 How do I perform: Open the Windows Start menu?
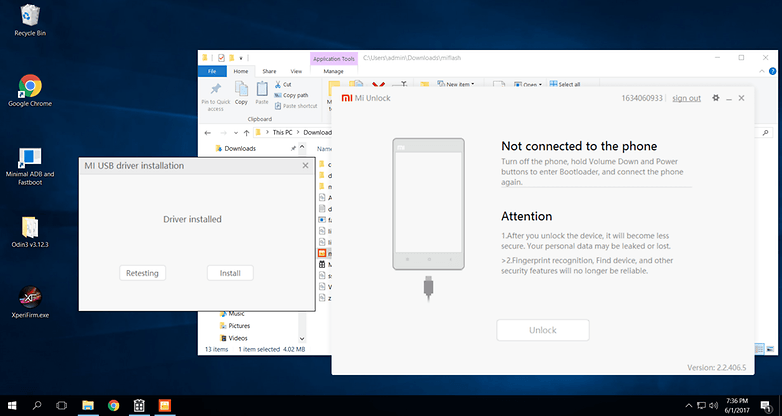pyautogui.click(x=12, y=406)
